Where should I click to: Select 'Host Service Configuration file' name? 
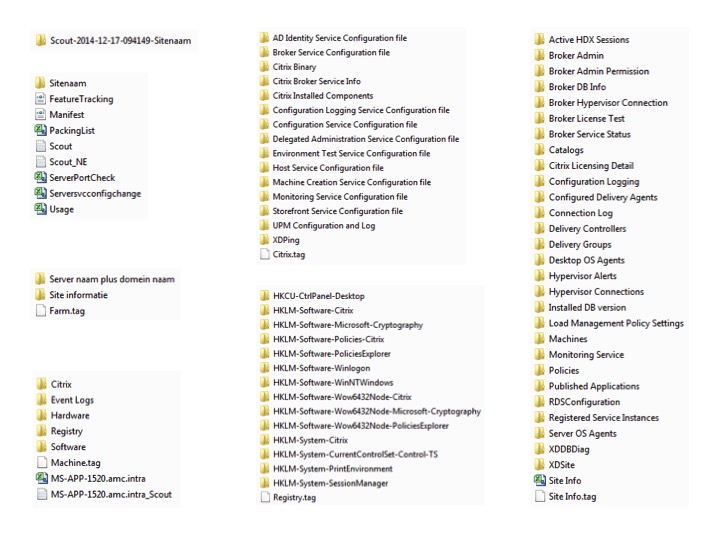[328, 168]
